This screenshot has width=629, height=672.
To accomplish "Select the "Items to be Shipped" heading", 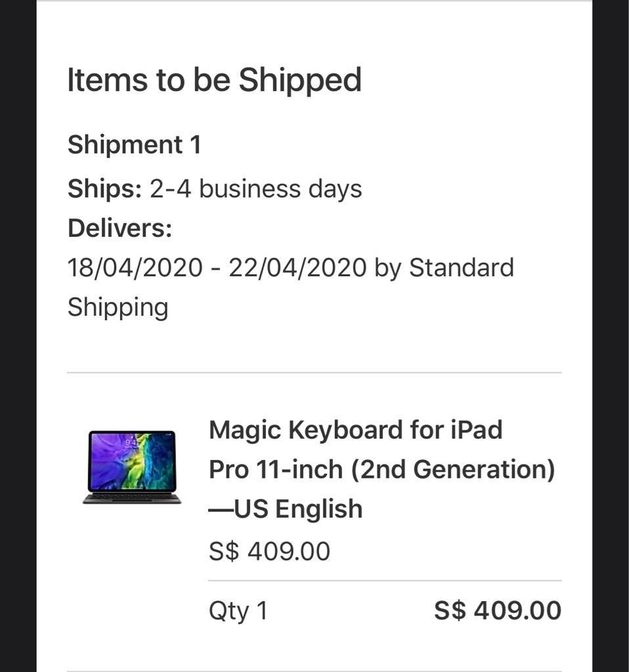I will (x=214, y=80).
